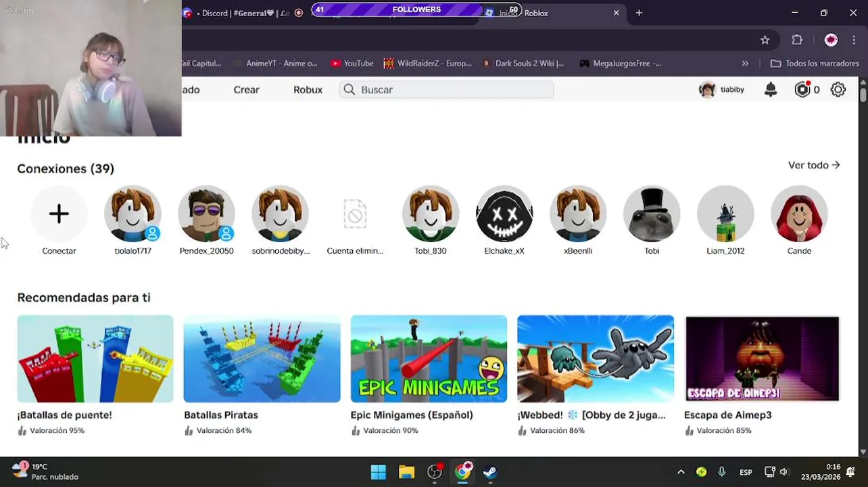Viewport: 868px width, 487px height.
Task: Open the browser profile avatar
Action: tap(831, 40)
